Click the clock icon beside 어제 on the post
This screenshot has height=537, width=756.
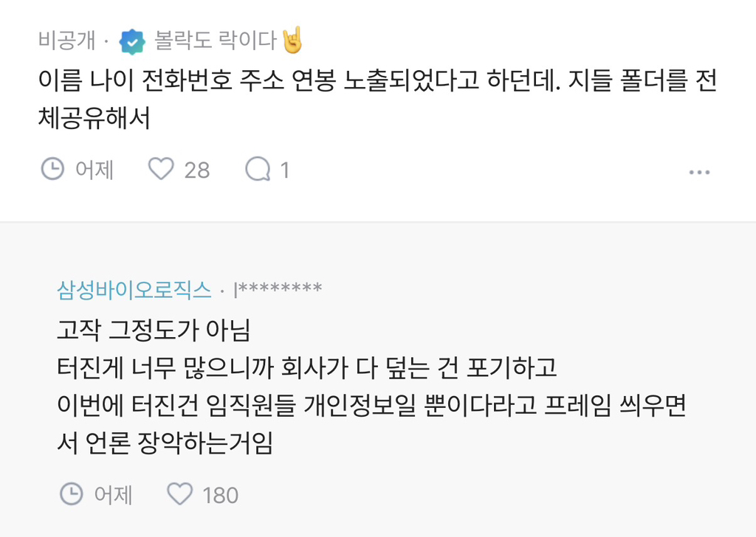pos(52,169)
